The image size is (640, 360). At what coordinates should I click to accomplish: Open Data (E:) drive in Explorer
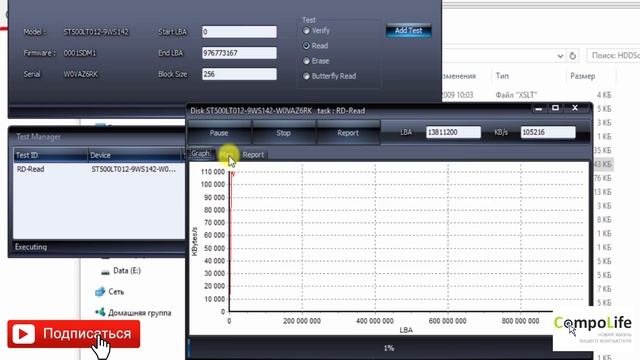127,271
